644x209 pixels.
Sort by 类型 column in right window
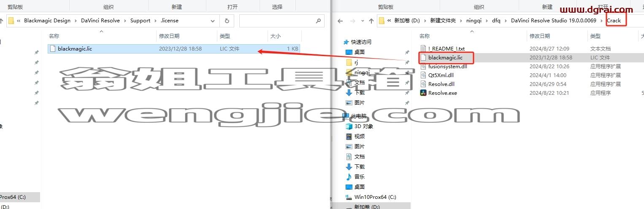click(595, 36)
